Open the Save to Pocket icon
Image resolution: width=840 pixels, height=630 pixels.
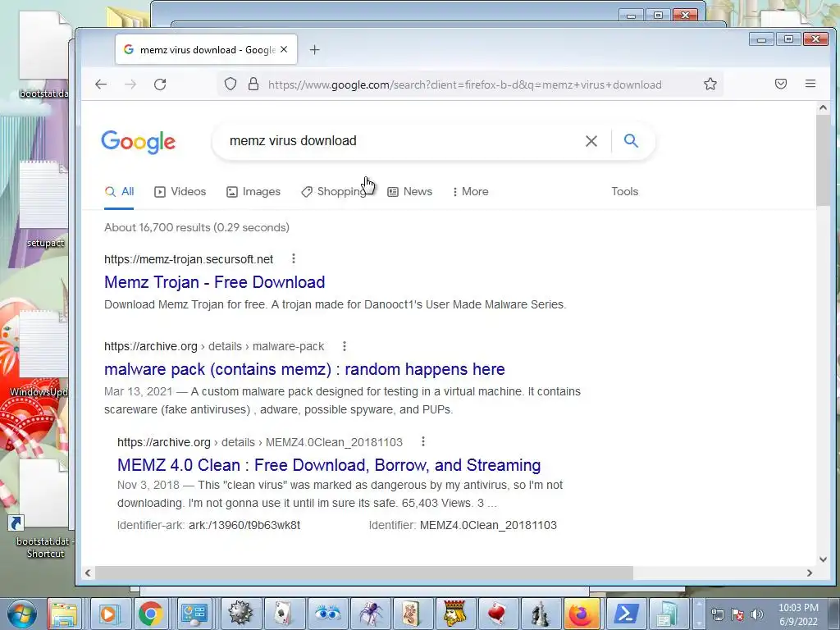781,84
